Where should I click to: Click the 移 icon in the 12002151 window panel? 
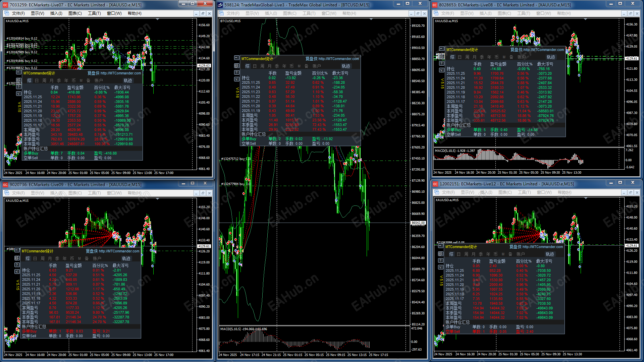coord(441,254)
